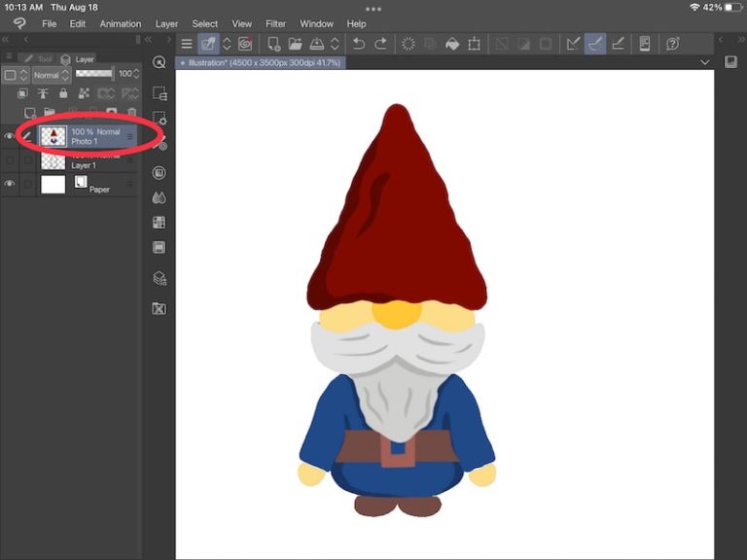Image resolution: width=747 pixels, height=560 pixels.
Task: Toggle visibility eye of Paper layer
Action: 9,184
